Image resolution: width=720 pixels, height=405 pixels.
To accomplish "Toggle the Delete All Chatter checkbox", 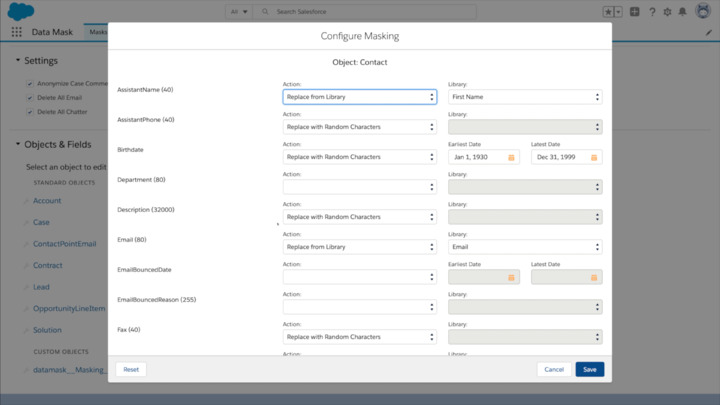I will [30, 111].
